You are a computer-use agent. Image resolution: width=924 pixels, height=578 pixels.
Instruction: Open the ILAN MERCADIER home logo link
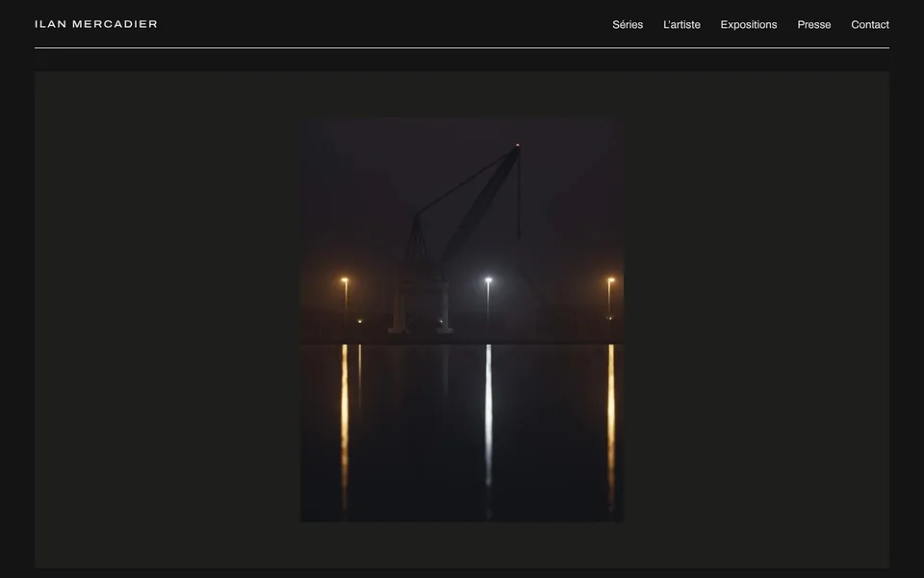click(x=96, y=24)
